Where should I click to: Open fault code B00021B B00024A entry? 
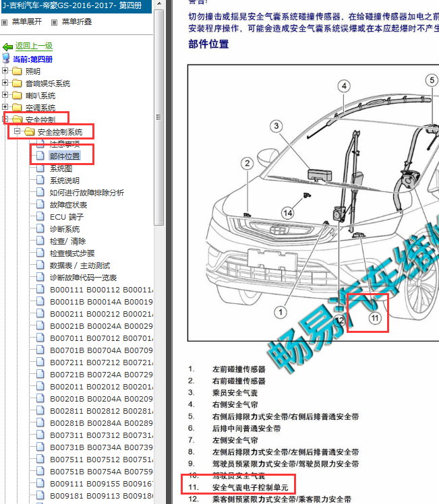pyautogui.click(x=101, y=326)
